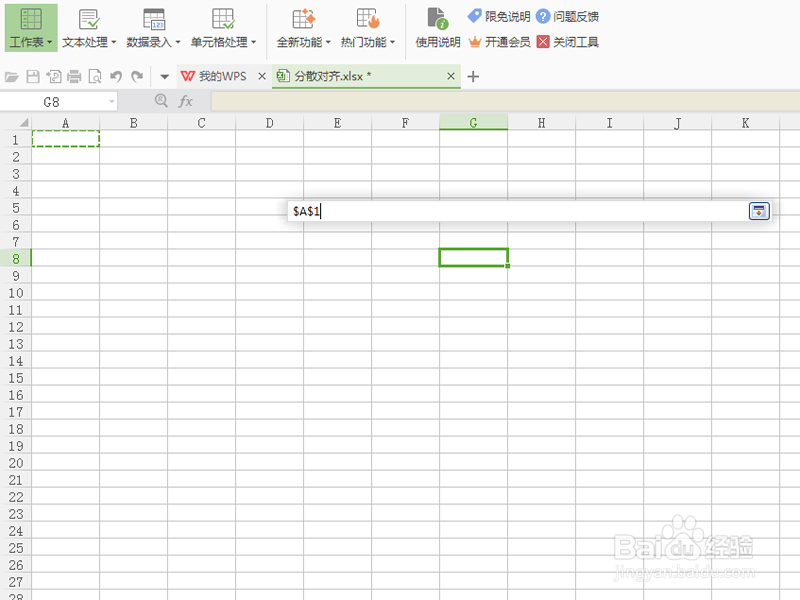Click 关闭工具 button
Viewport: 800px width, 600px height.
click(x=567, y=42)
